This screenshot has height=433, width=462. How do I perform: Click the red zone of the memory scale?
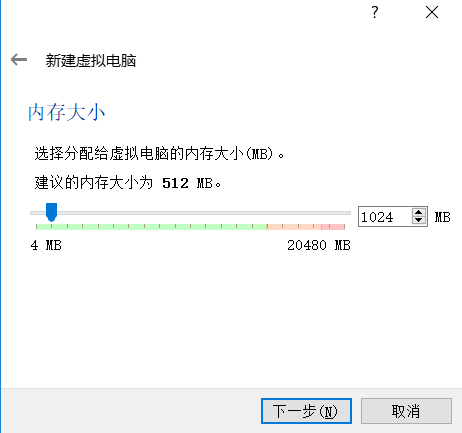333,227
